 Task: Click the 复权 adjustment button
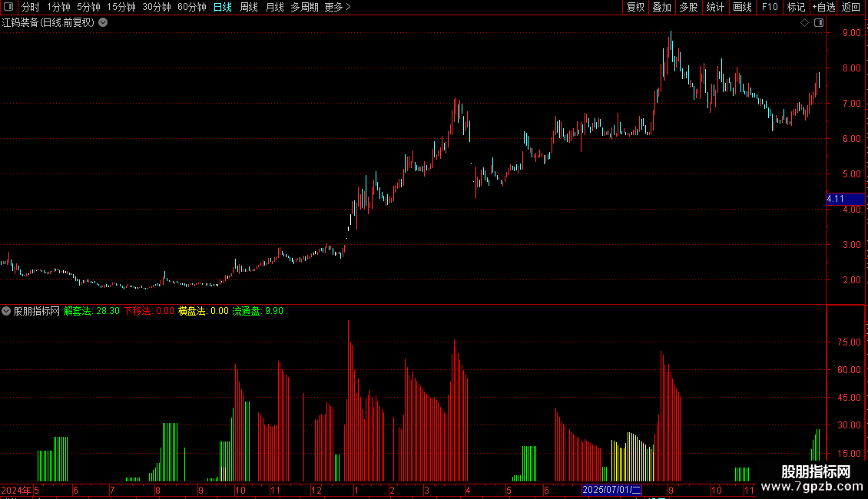635,7
